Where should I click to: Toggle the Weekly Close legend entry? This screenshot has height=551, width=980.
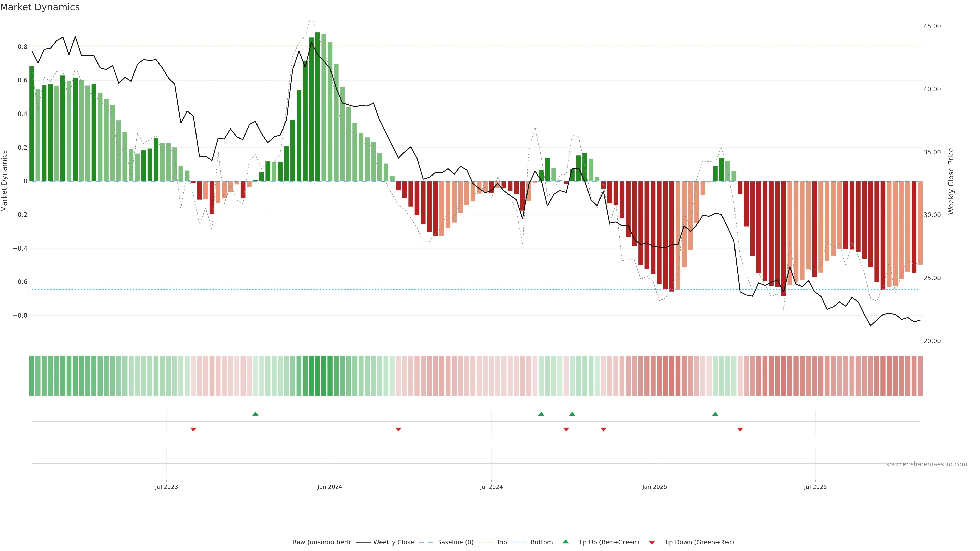393,542
